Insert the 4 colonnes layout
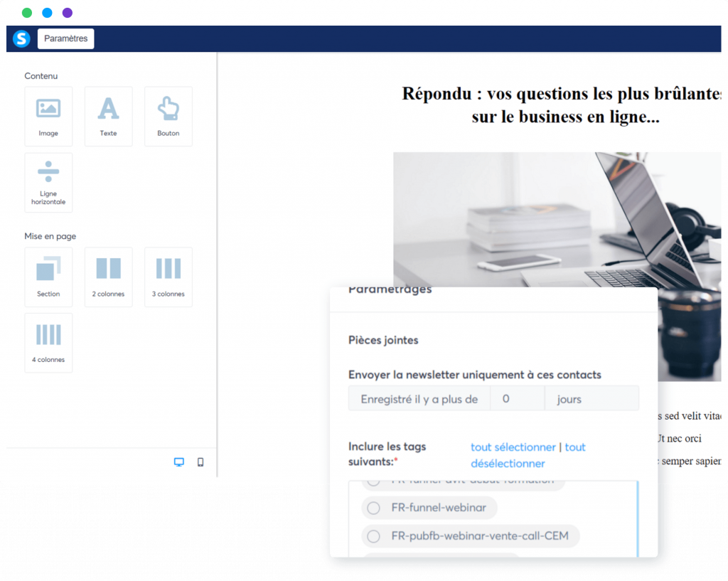This screenshot has width=728, height=581. pyautogui.click(x=48, y=343)
